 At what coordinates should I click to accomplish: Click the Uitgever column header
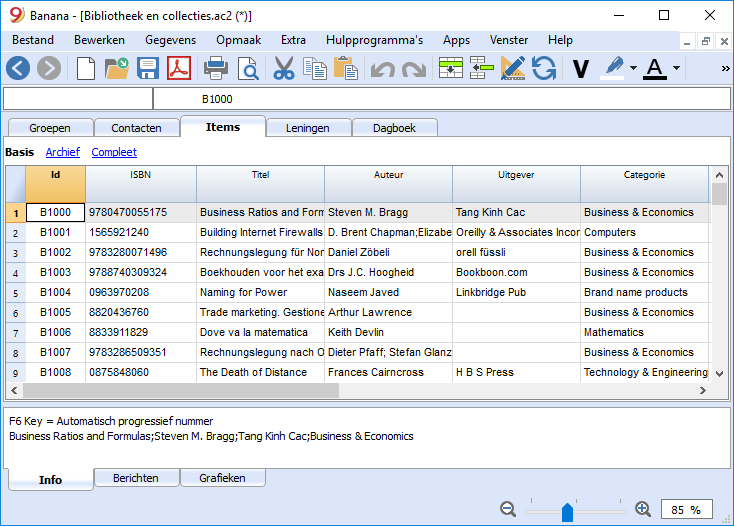[x=516, y=184]
